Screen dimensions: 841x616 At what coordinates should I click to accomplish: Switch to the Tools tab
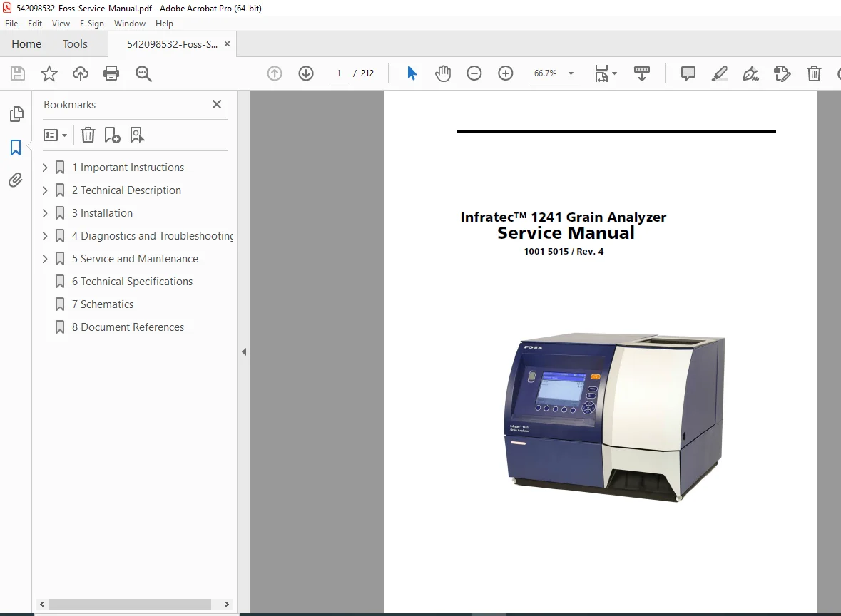click(75, 44)
